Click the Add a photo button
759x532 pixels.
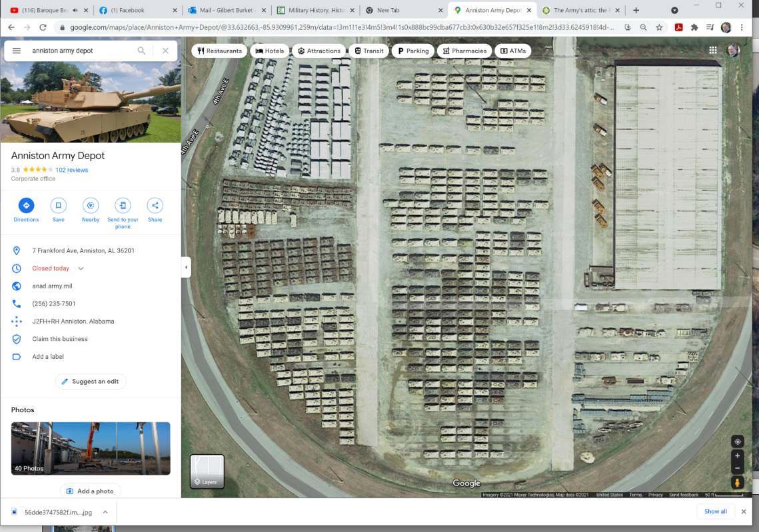coord(91,491)
